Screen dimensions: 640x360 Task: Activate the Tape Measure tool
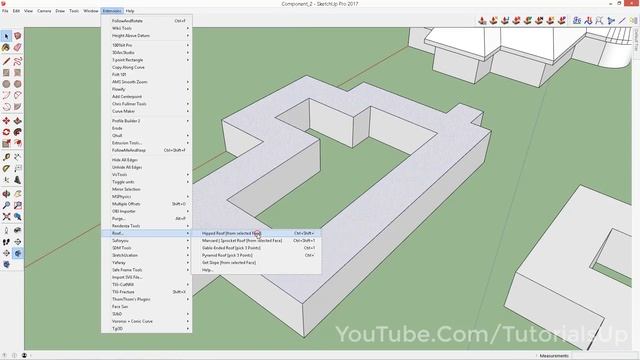pos(6,157)
